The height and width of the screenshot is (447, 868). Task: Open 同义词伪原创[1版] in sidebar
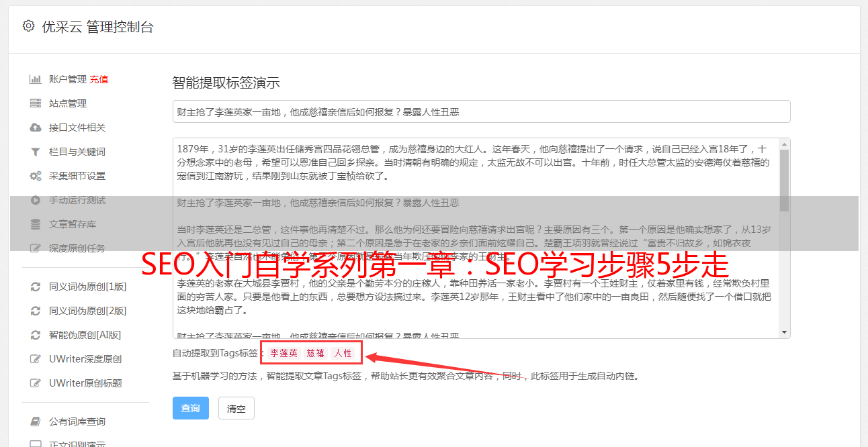(x=88, y=287)
